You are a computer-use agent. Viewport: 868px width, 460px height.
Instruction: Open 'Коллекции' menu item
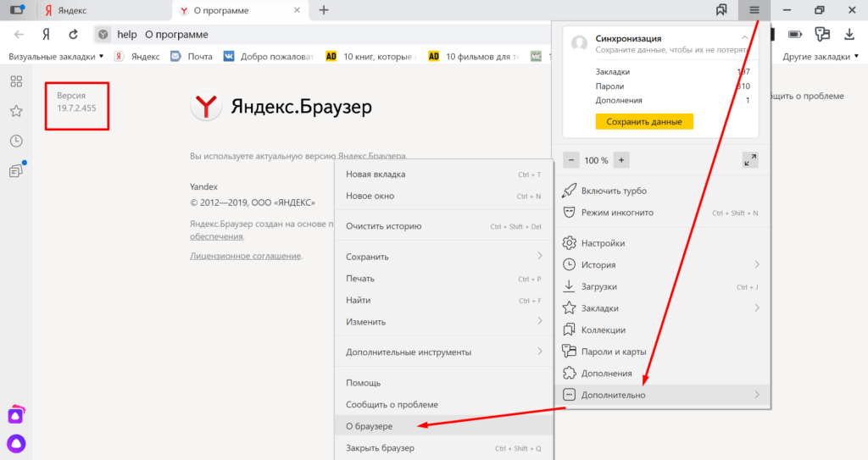pyautogui.click(x=663, y=330)
